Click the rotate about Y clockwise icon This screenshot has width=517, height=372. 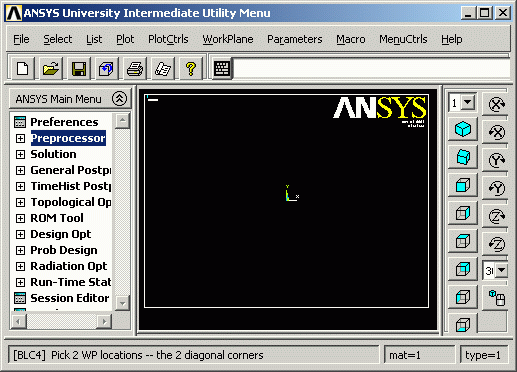click(497, 160)
